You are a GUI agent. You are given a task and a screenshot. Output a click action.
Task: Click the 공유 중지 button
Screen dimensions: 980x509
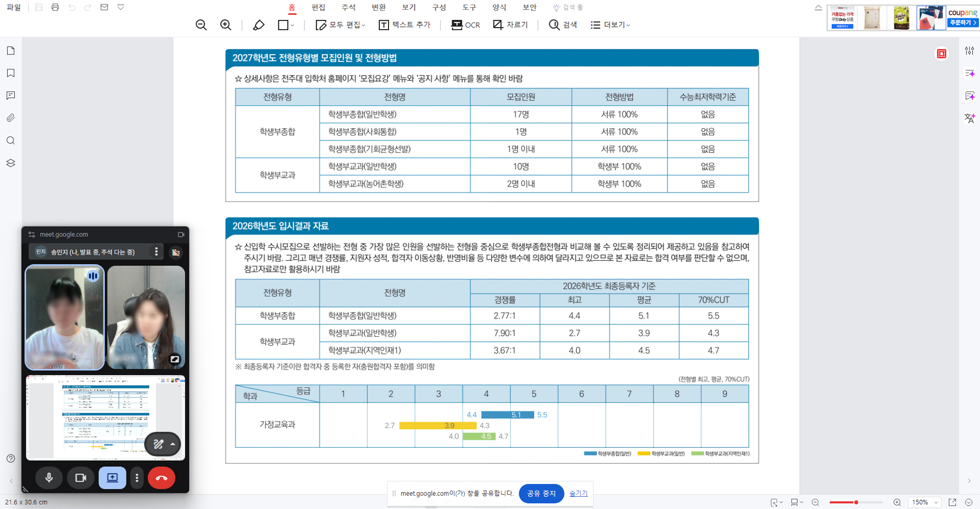tap(541, 493)
